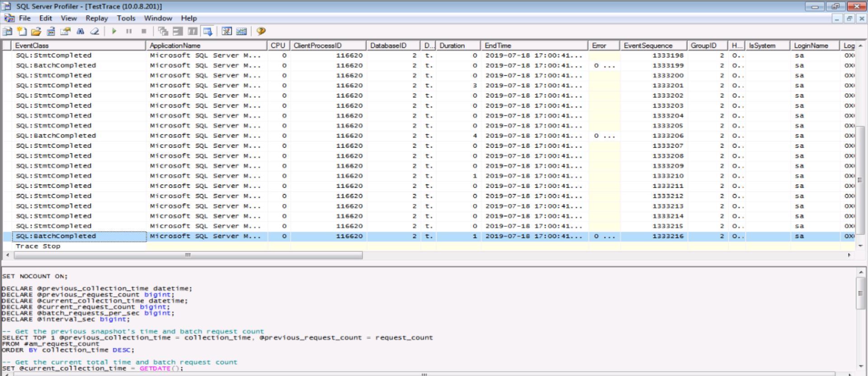Click the down arrow of the SQL text pane scrollbar
The height and width of the screenshot is (376, 868).
tap(861, 366)
